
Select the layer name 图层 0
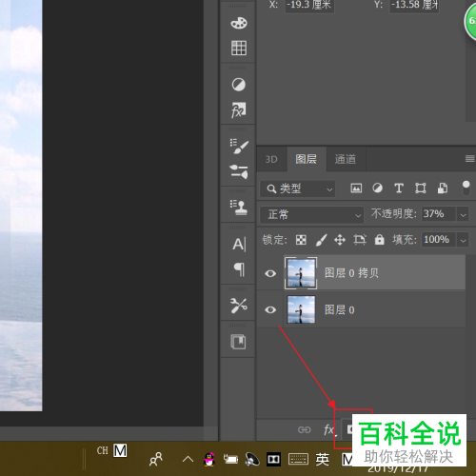339,309
